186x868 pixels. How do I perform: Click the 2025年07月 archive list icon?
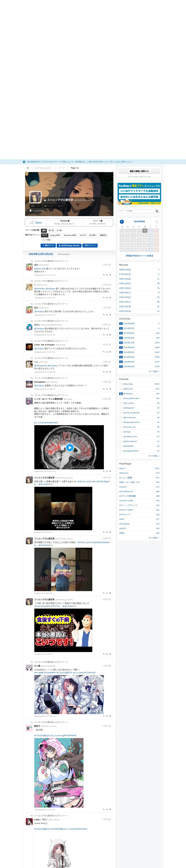click(x=121, y=328)
